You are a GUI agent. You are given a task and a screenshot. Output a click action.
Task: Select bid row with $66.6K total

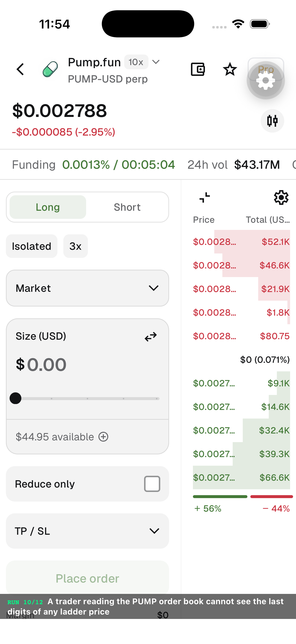point(241,477)
